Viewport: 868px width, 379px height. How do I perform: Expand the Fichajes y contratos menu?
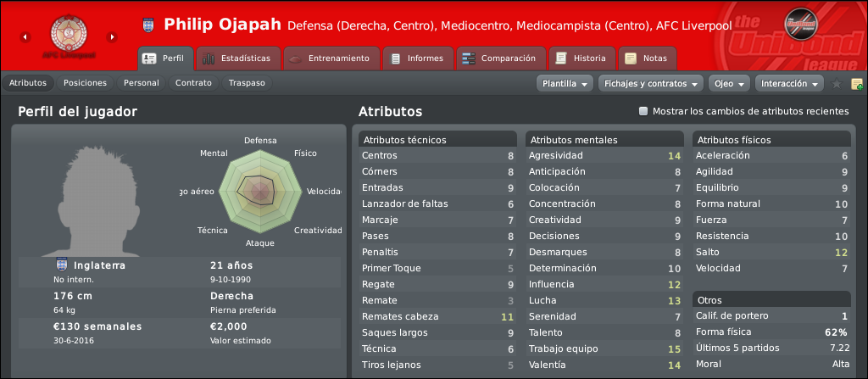click(x=651, y=84)
